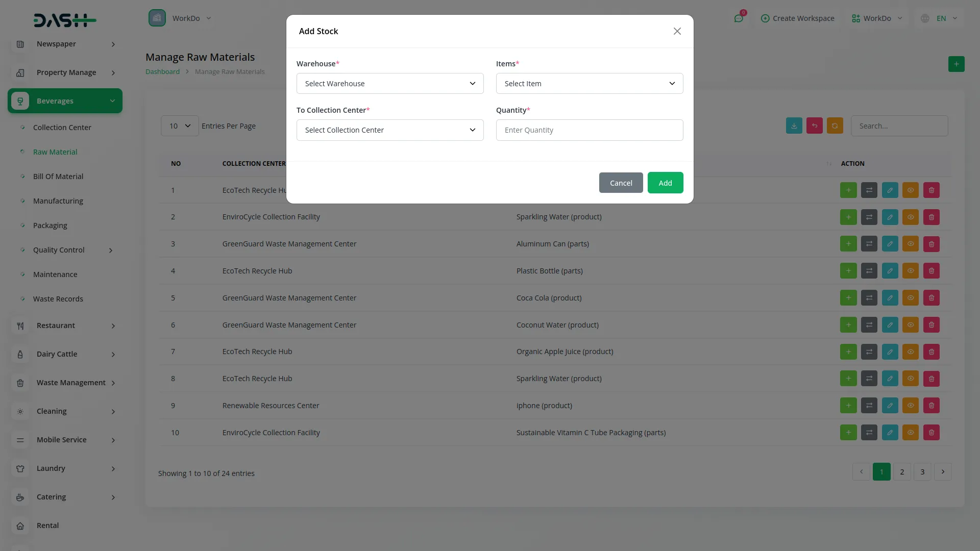Show row 8 details with eye icon
Image resolution: width=980 pixels, height=551 pixels.
[x=910, y=379]
